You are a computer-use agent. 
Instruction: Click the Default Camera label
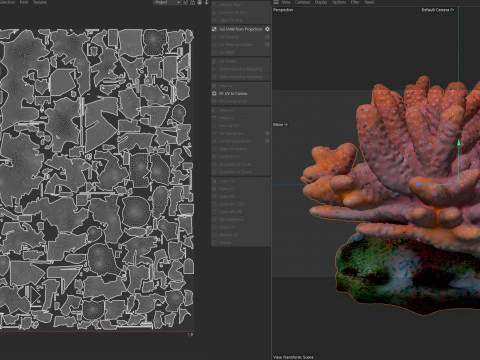tap(435, 10)
